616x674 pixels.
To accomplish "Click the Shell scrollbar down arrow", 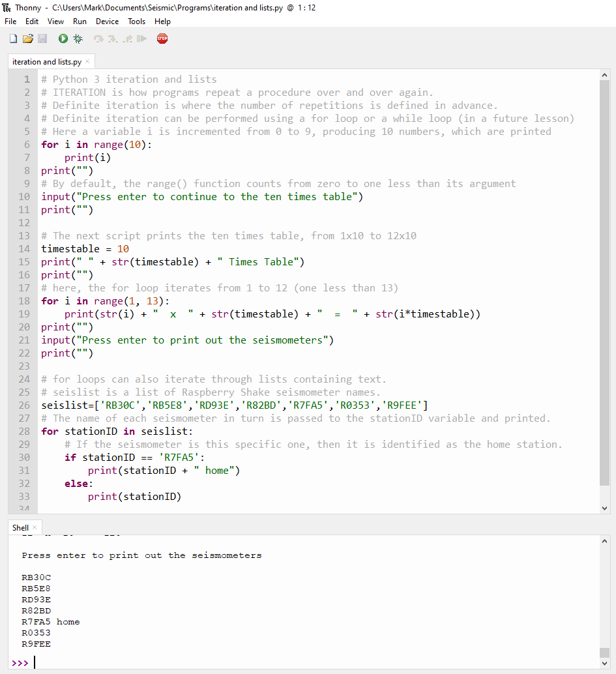I will tap(604, 664).
